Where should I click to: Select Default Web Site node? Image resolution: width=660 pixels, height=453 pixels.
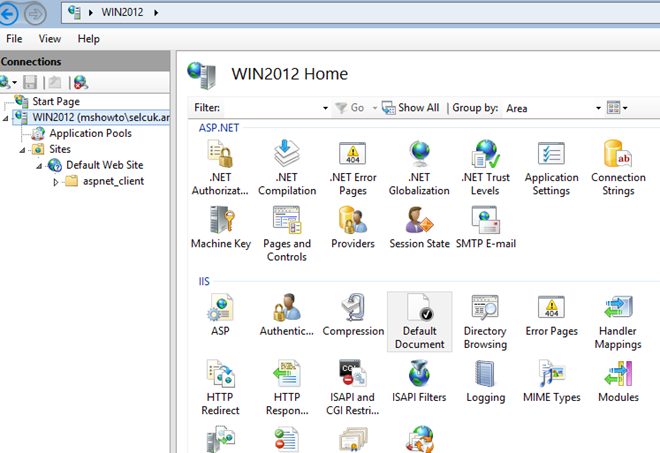(x=104, y=165)
